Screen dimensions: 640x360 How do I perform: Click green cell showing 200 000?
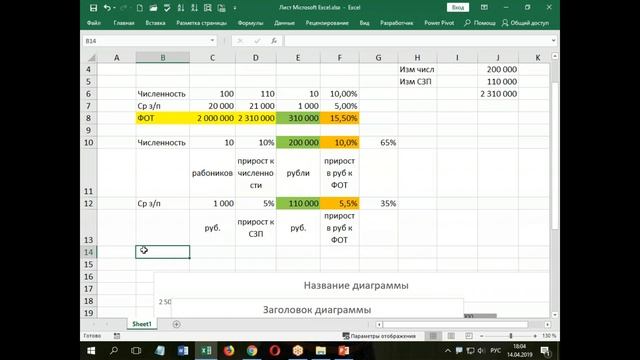pyautogui.click(x=298, y=142)
